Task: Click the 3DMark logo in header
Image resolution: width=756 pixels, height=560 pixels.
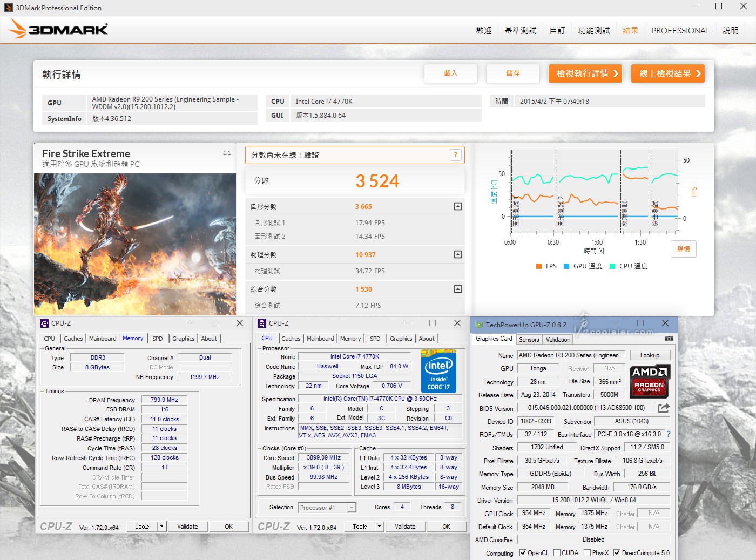Action: pos(58,29)
